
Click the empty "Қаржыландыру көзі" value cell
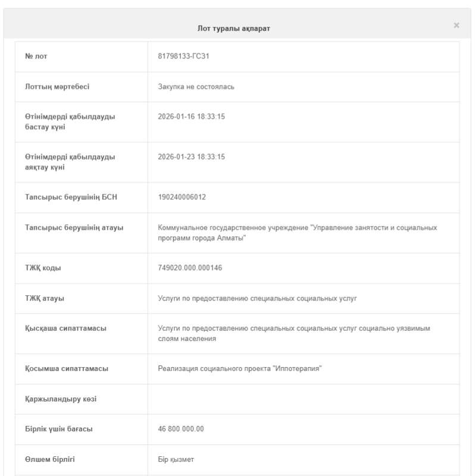pos(303,399)
